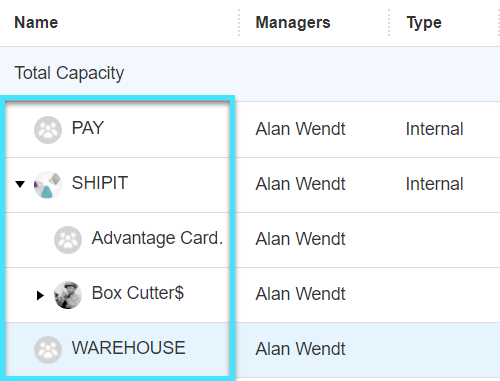Sort by the Managers column header
This screenshot has height=381, width=500.
pos(293,23)
